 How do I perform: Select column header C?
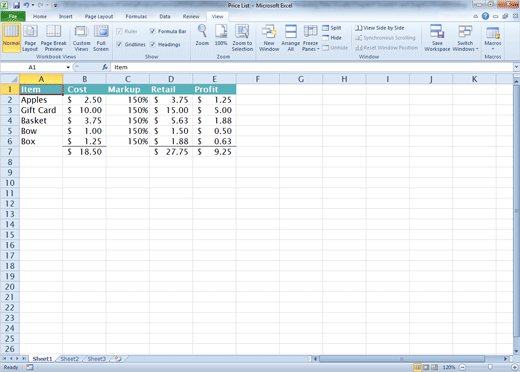128,79
